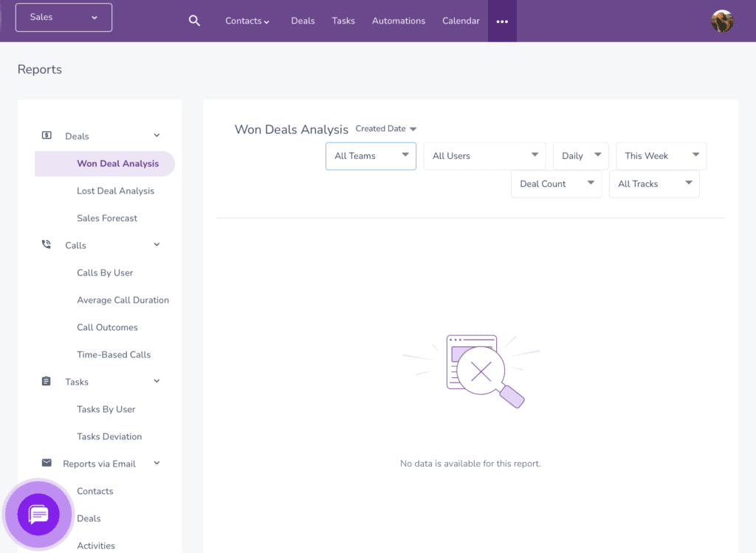Viewport: 756px width, 553px height.
Task: Open the Sales workspace dropdown
Action: click(x=63, y=16)
